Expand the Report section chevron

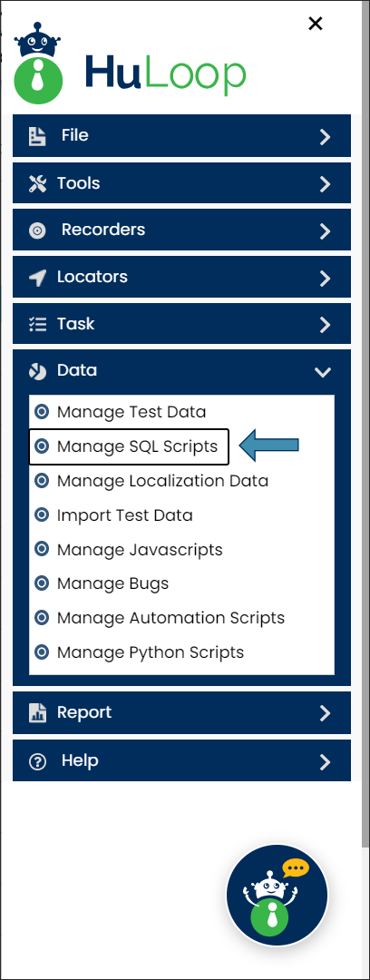325,713
